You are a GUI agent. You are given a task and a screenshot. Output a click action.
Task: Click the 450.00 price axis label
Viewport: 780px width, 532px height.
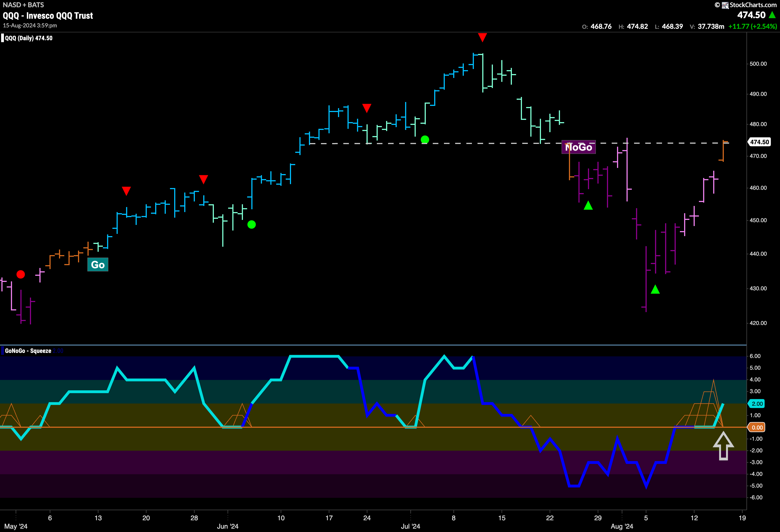(758, 220)
